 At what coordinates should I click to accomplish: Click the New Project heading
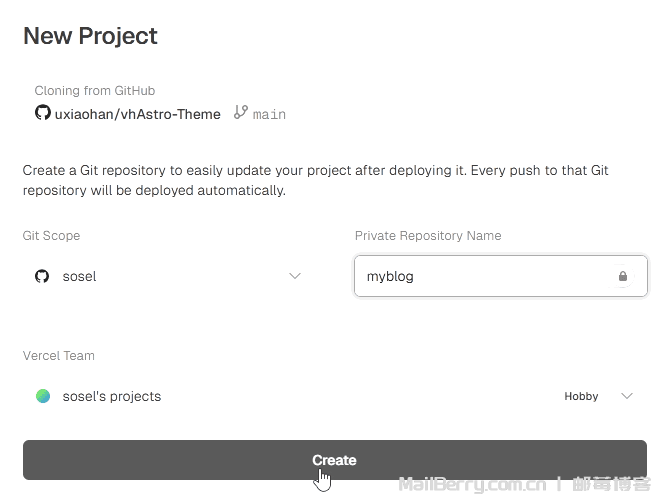90,36
